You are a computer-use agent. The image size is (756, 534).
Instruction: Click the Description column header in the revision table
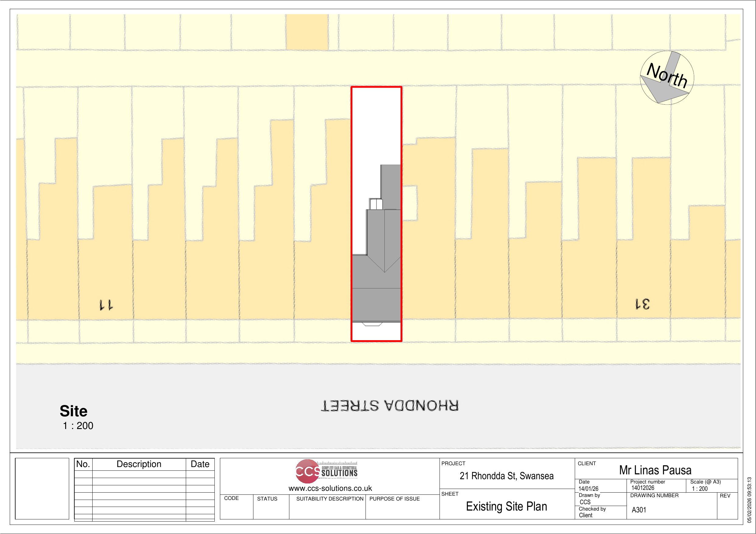click(x=139, y=464)
